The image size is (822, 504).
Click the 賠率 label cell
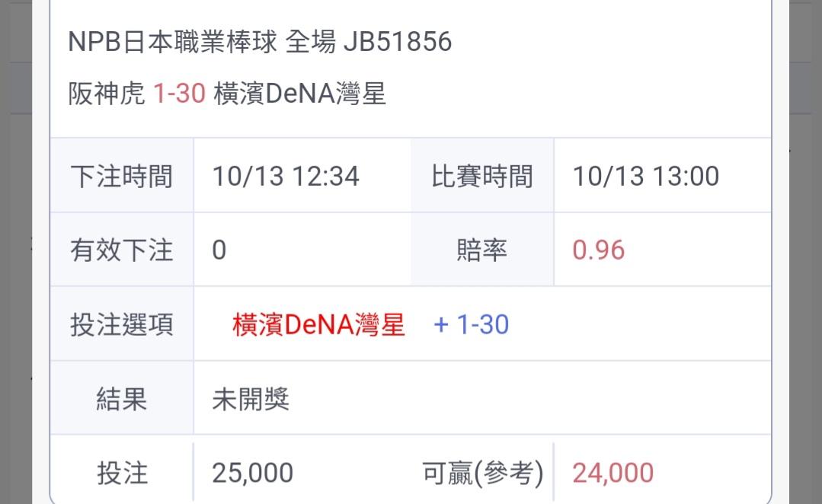coord(481,250)
